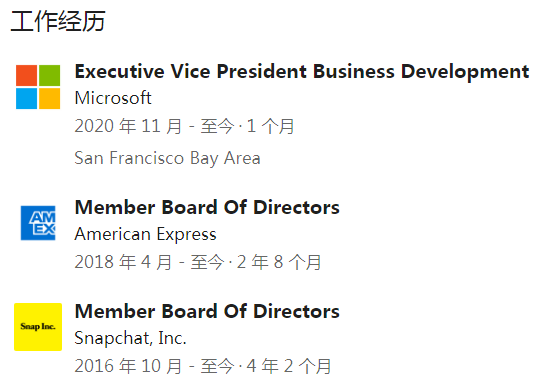Click the San Francisco Bay Area location
Image resolution: width=550 pixels, height=388 pixels.
pos(167,158)
